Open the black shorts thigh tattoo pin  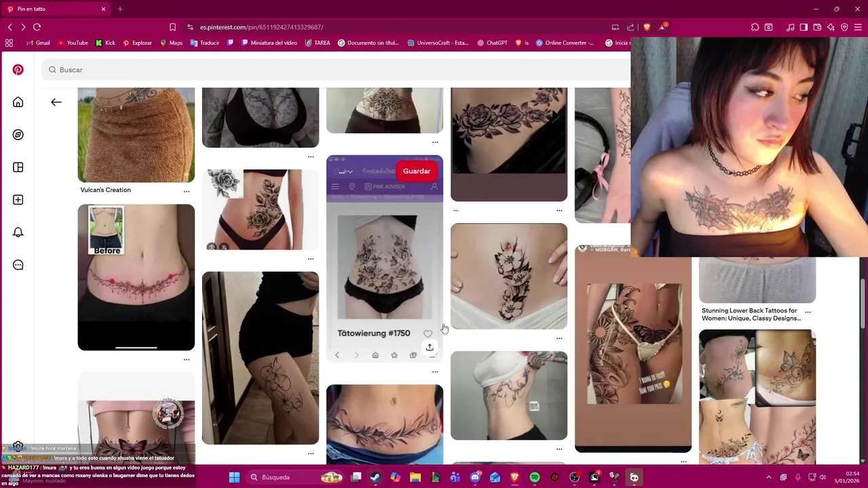tap(260, 358)
